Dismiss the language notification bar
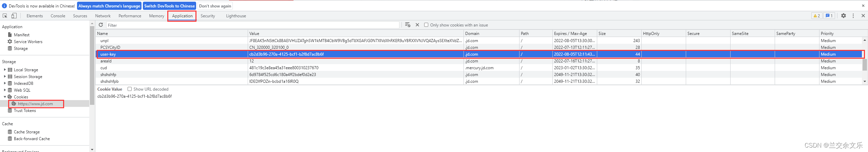This screenshot has width=868, height=152. coord(863,6)
